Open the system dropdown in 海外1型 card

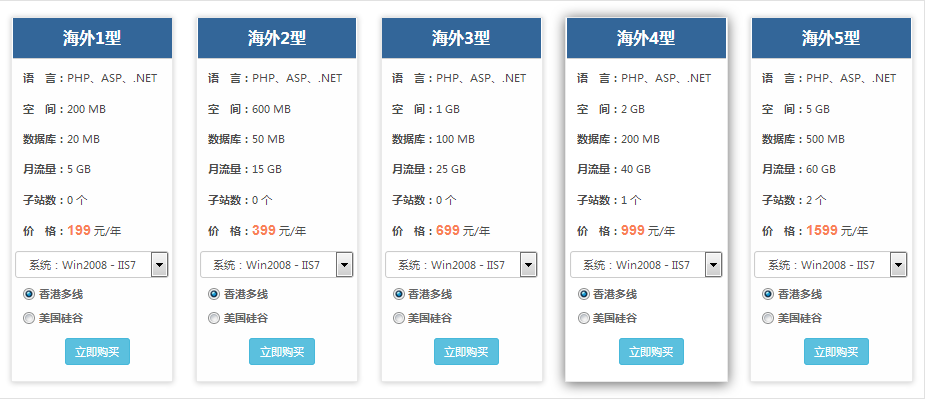92,265
